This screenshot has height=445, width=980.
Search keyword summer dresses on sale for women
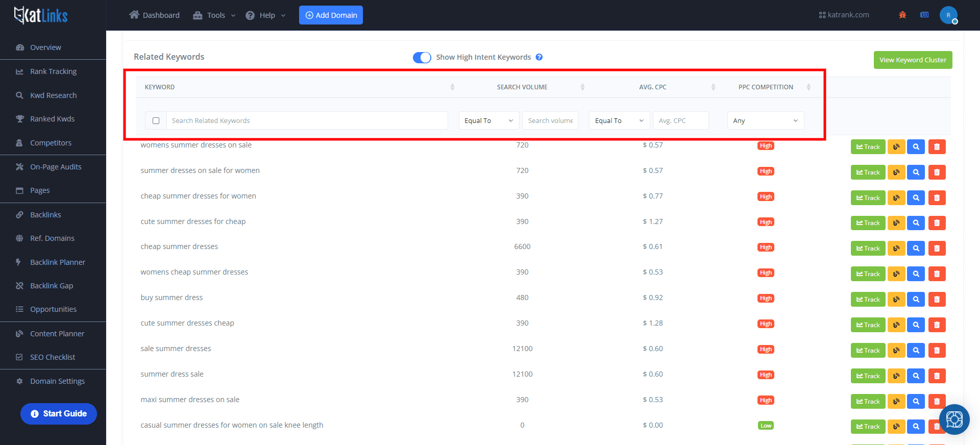point(916,172)
